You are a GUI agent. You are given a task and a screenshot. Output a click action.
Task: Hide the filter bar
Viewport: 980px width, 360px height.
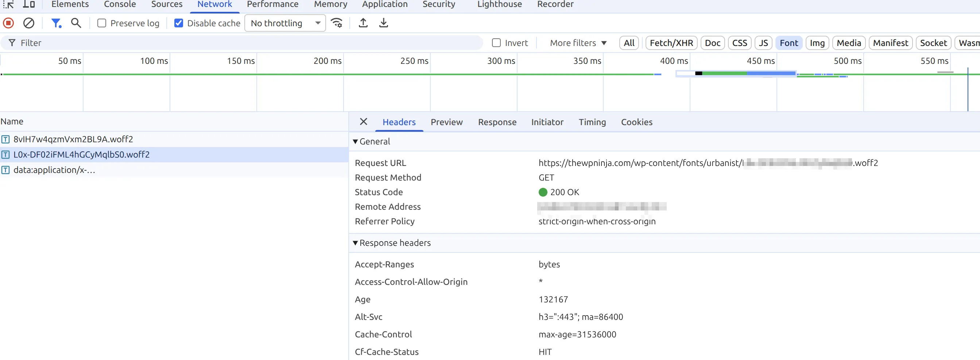pos(56,23)
